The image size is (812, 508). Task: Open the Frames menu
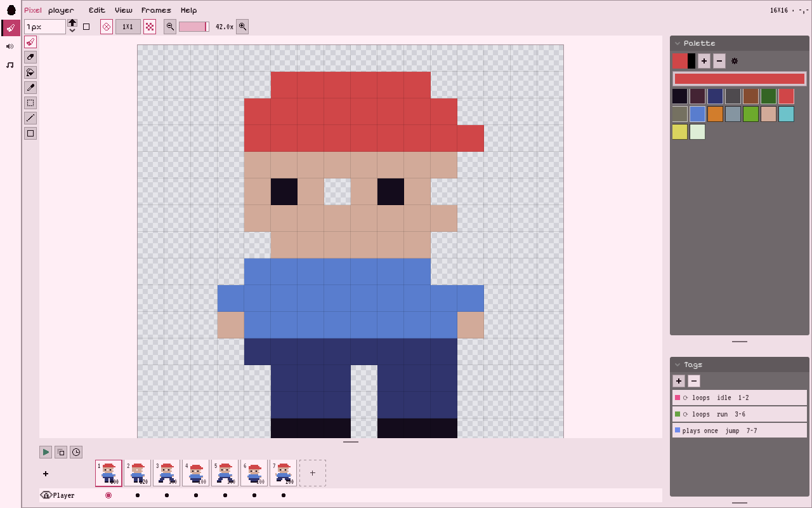156,10
